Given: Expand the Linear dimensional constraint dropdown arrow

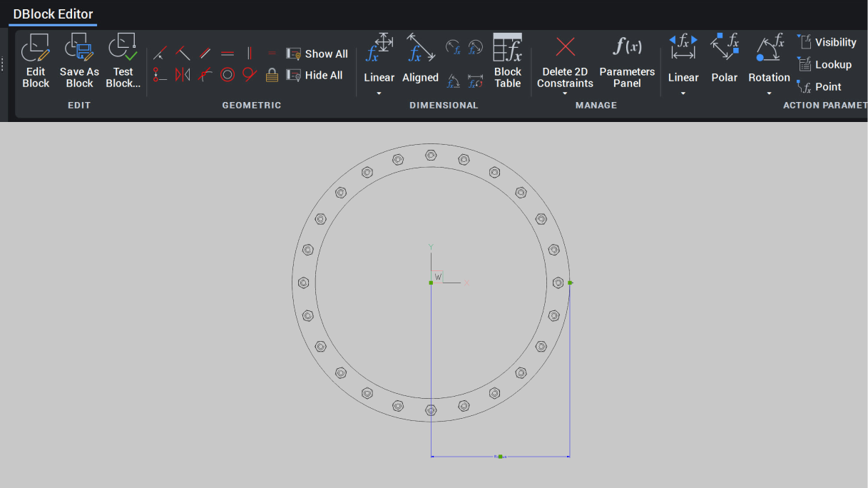Looking at the screenshot, I should click(x=379, y=93).
